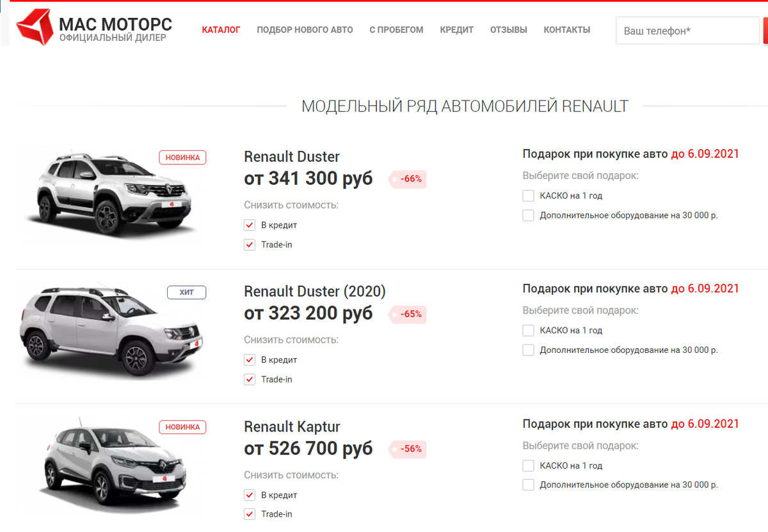Click the Новинка badge on Renault Duster
768x532 pixels.
tap(182, 157)
